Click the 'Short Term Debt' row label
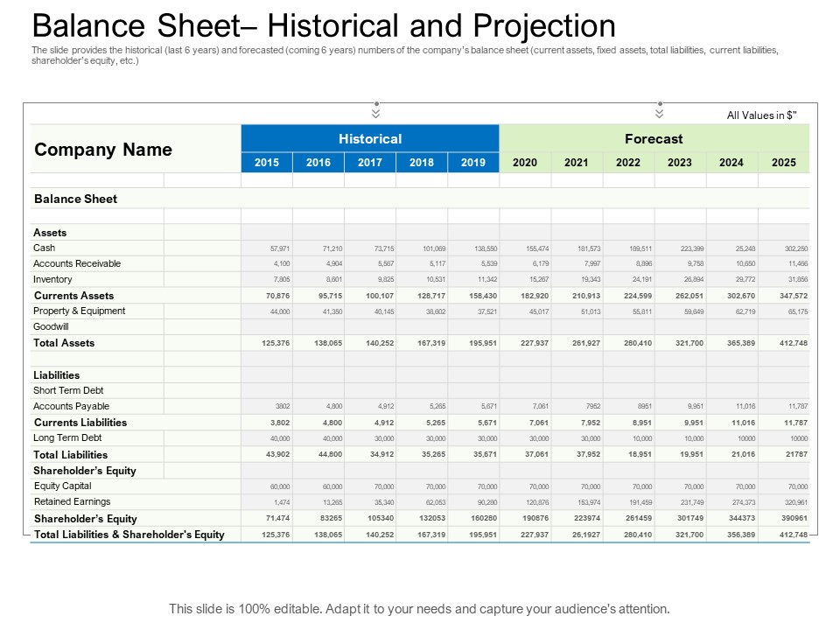Viewport: 840px width, 630px height. (68, 390)
